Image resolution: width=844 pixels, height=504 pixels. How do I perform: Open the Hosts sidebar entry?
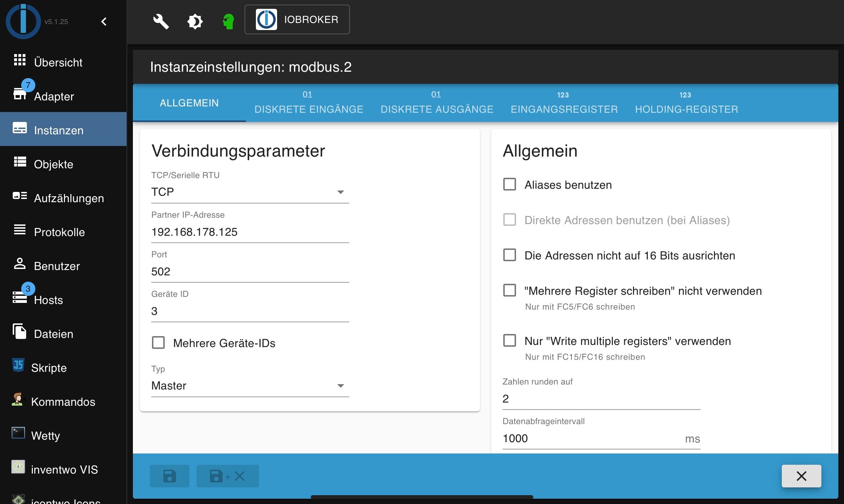[x=48, y=300]
